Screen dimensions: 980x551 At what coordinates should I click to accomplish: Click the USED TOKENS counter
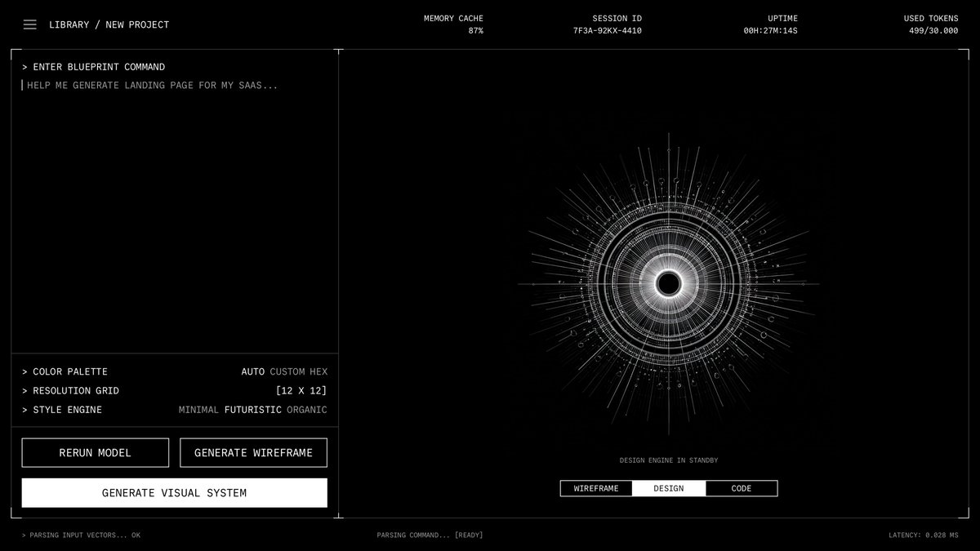931,24
